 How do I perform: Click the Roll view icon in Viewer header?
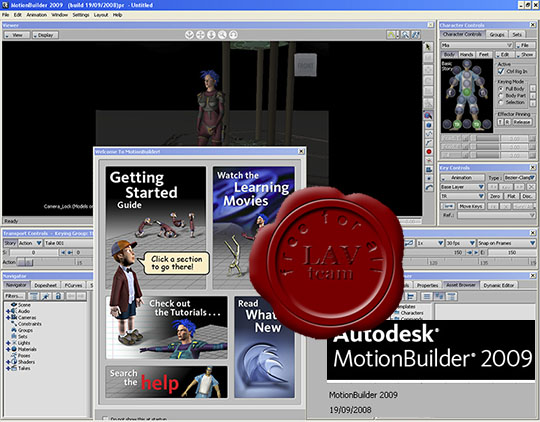tap(233, 35)
